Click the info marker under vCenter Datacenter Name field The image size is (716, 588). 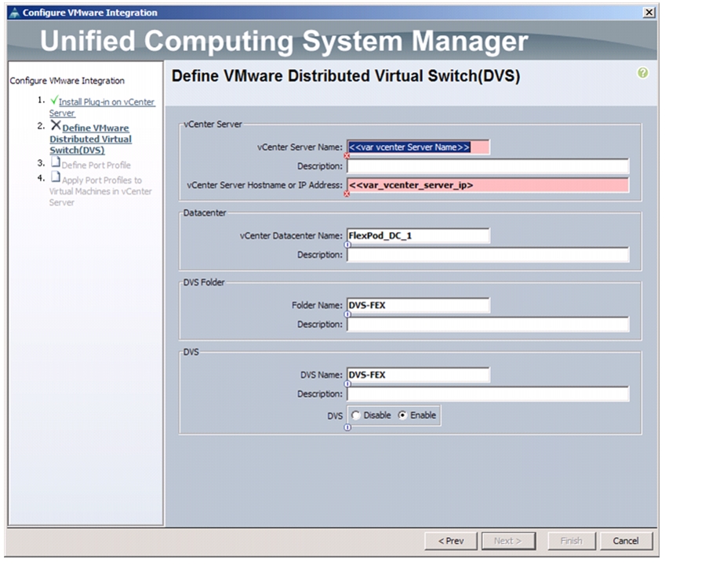click(x=347, y=245)
